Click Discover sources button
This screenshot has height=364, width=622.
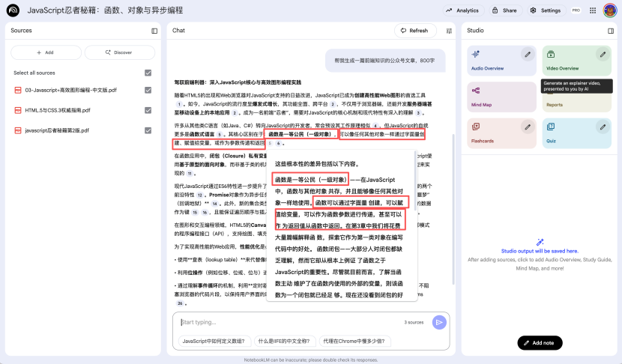tap(119, 52)
